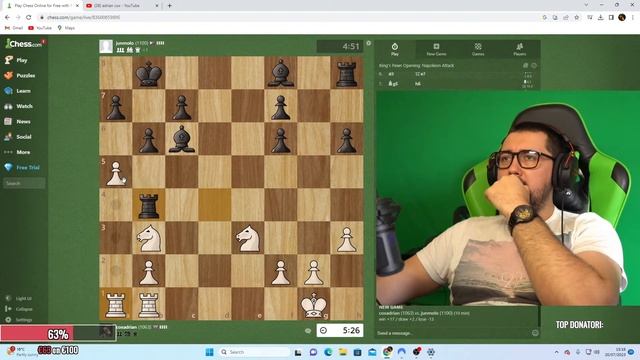This screenshot has height=360, width=640.
Task: Click opponent username above the board
Action: [124, 43]
